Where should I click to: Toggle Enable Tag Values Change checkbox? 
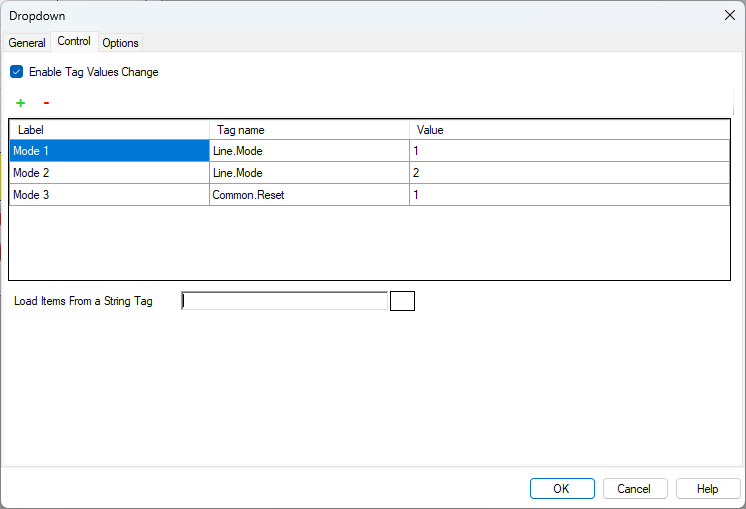[16, 72]
